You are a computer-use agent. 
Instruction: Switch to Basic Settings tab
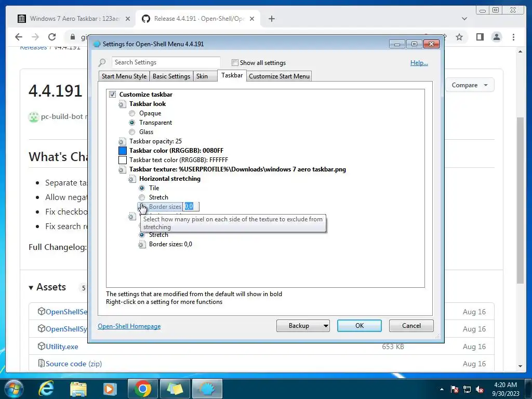click(x=171, y=76)
